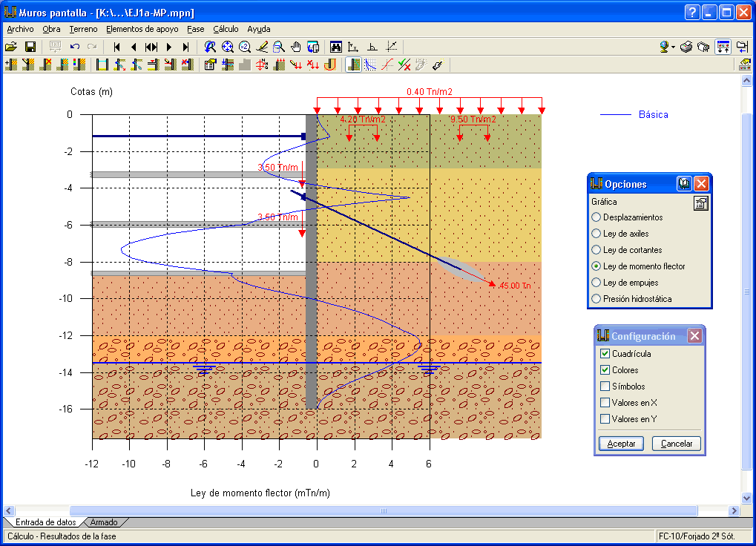Select the Desplazamientos radio option
Image resolution: width=756 pixels, height=546 pixels.
(596, 217)
